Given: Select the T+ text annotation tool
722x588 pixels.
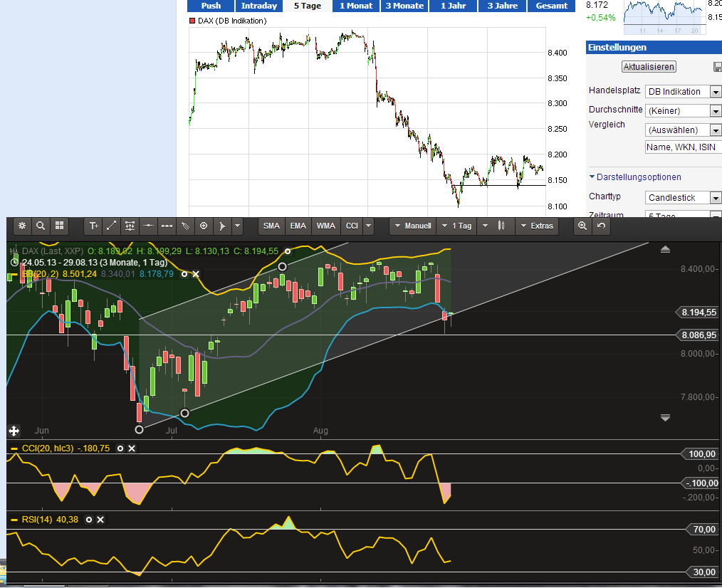Looking at the screenshot, I should coord(93,226).
